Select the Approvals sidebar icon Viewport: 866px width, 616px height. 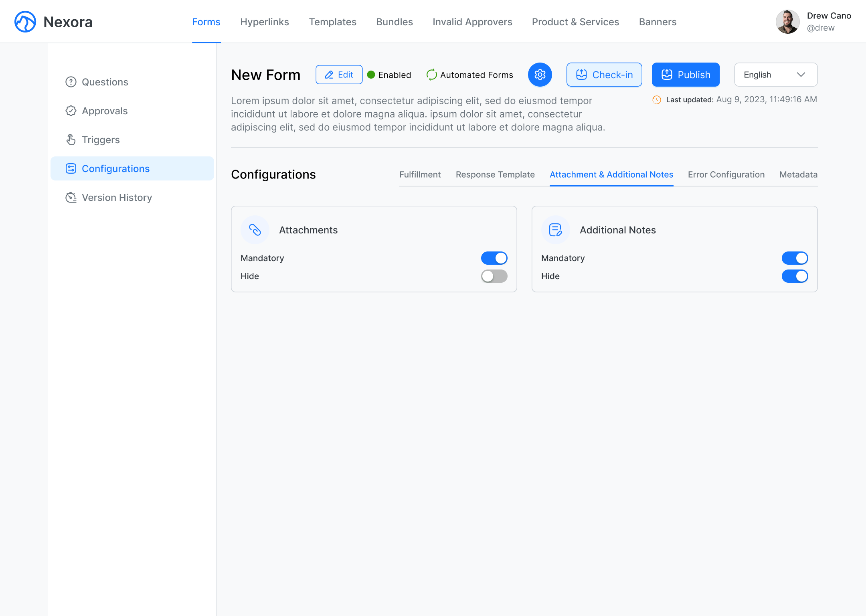(x=71, y=111)
